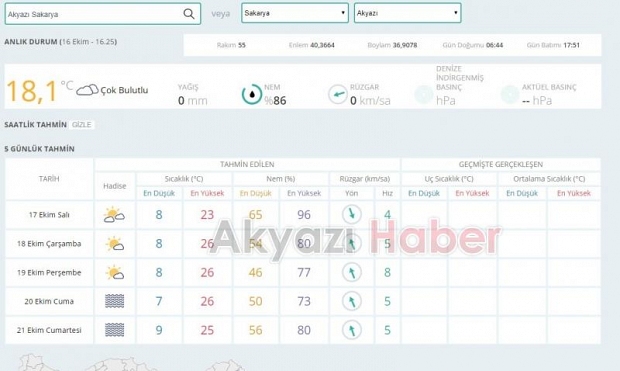Click wind direction arrow for 17 Ekim
The width and height of the screenshot is (620, 371).
pos(352,214)
